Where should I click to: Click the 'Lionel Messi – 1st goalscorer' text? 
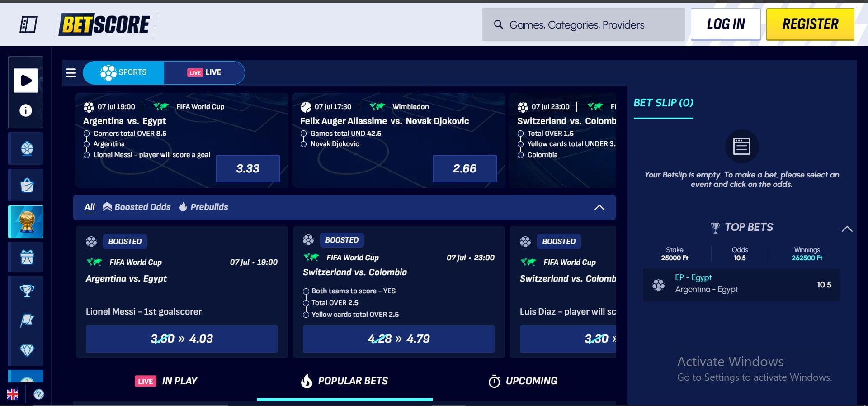point(144,312)
